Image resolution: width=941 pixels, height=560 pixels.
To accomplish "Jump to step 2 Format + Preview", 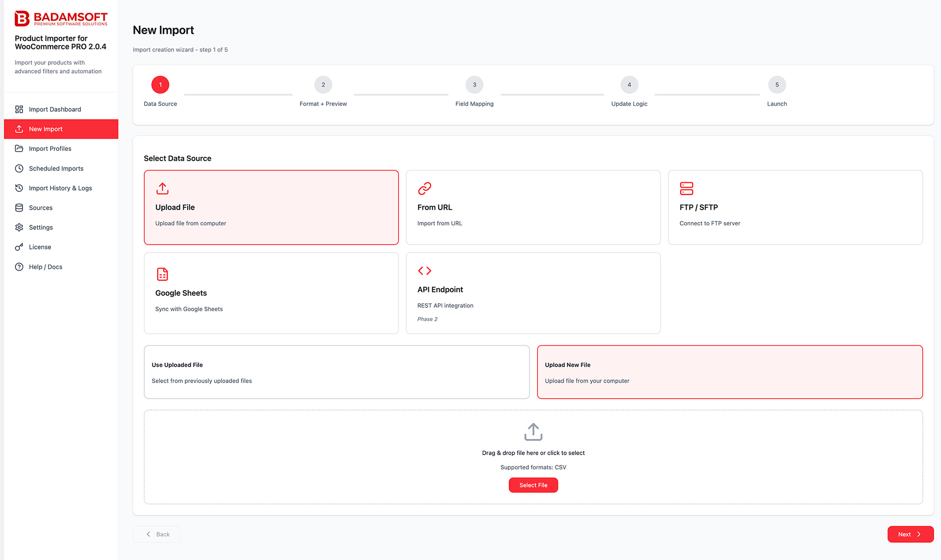I will [x=323, y=85].
